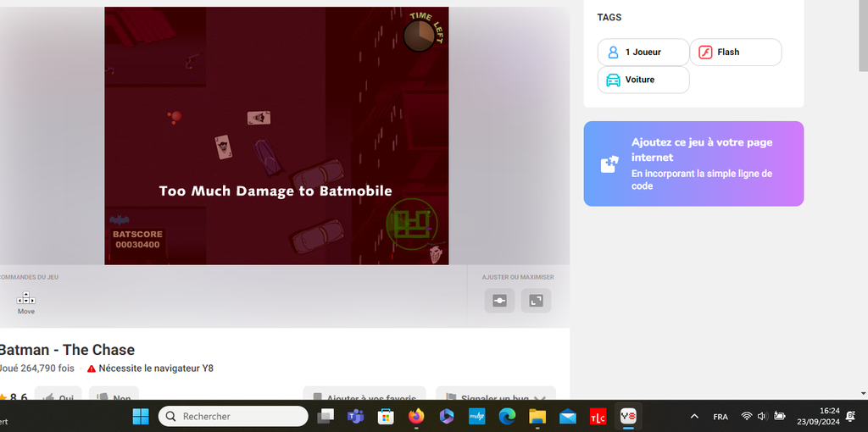Image resolution: width=868 pixels, height=432 pixels.
Task: Open Task View from the taskbar
Action: 325,416
